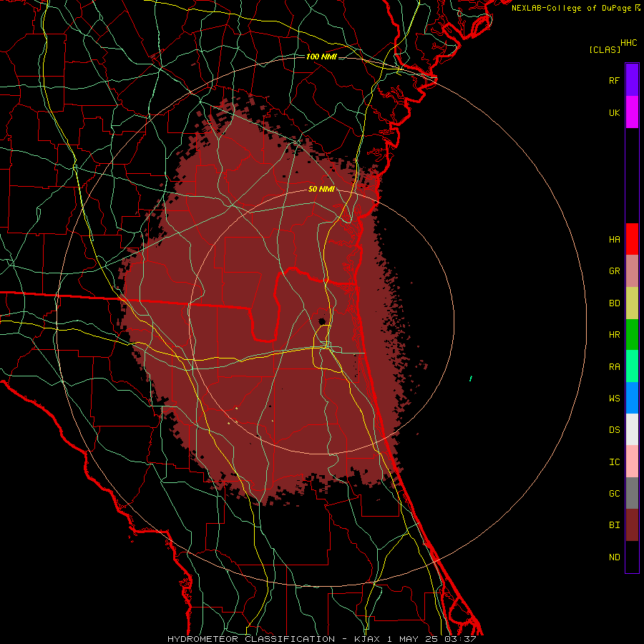Click the DS legend label

[614, 430]
